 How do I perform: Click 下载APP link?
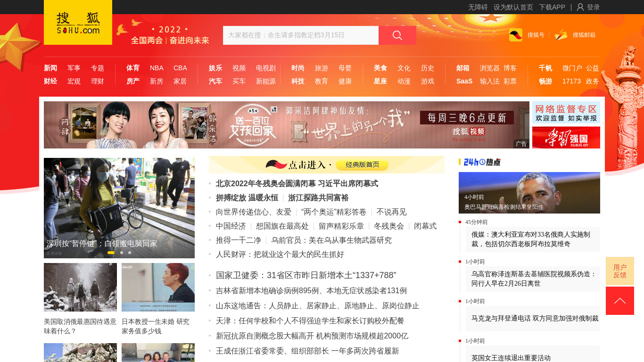coord(552,7)
